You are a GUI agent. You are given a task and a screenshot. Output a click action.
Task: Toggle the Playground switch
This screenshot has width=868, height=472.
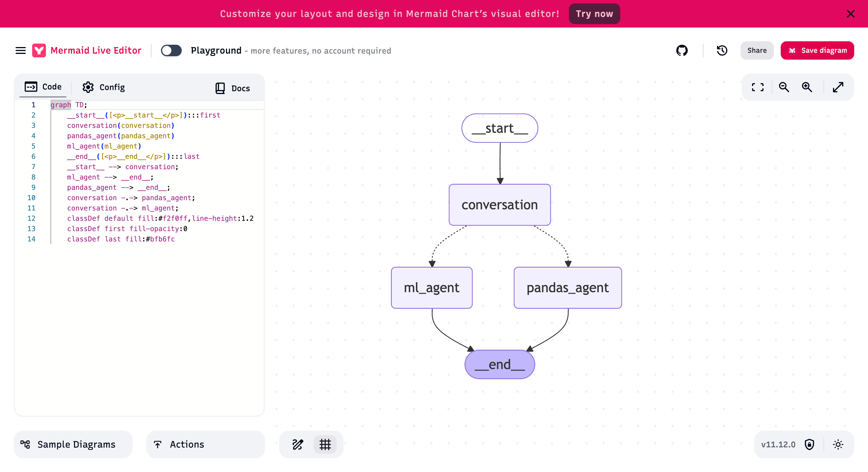point(171,50)
